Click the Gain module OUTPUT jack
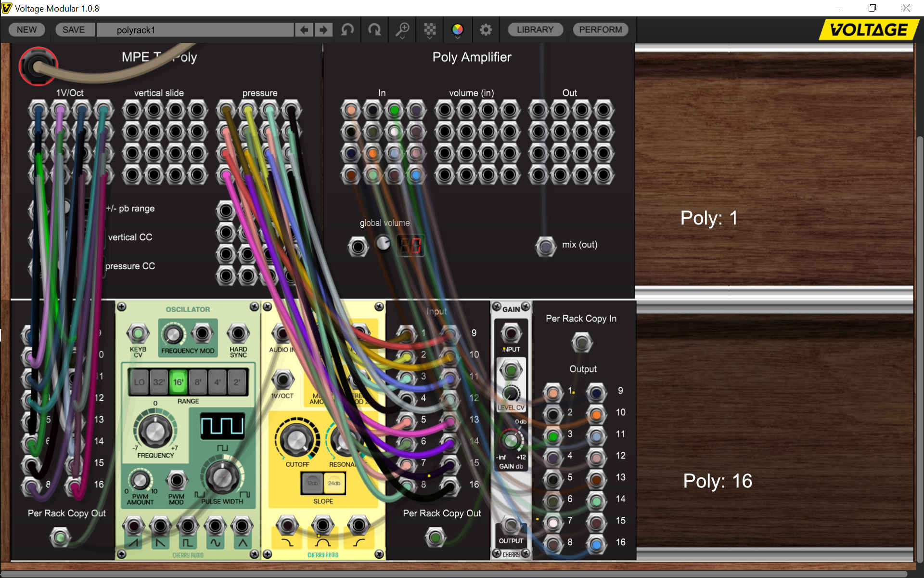924x578 pixels. pyautogui.click(x=511, y=525)
